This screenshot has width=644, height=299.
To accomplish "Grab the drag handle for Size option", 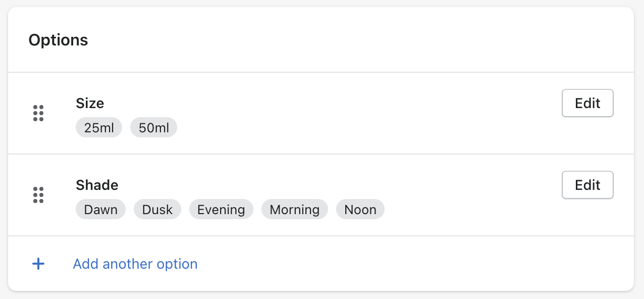I will pos(38,113).
